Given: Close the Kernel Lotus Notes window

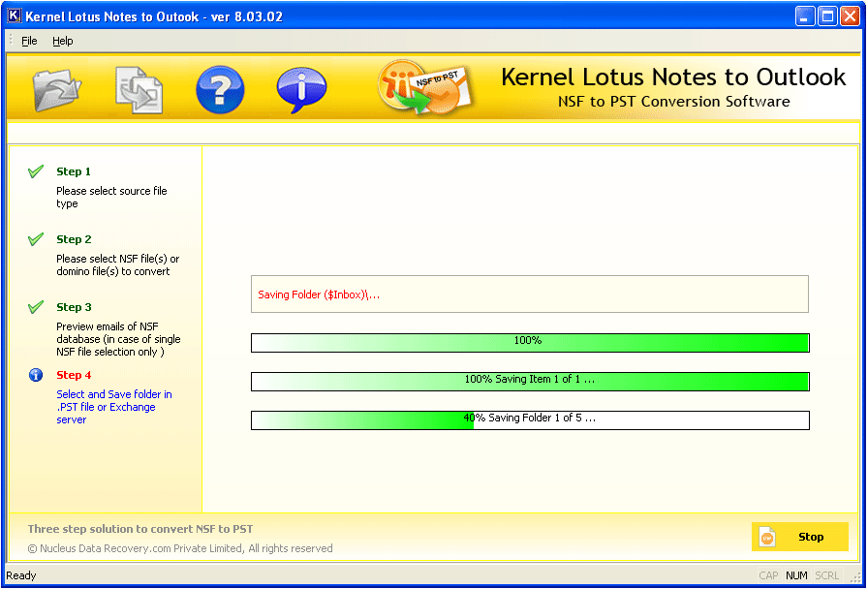Looking at the screenshot, I should (x=850, y=16).
